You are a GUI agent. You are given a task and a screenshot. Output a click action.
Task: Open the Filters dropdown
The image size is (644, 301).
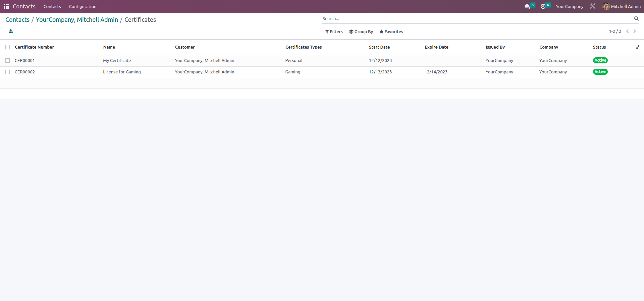click(334, 32)
